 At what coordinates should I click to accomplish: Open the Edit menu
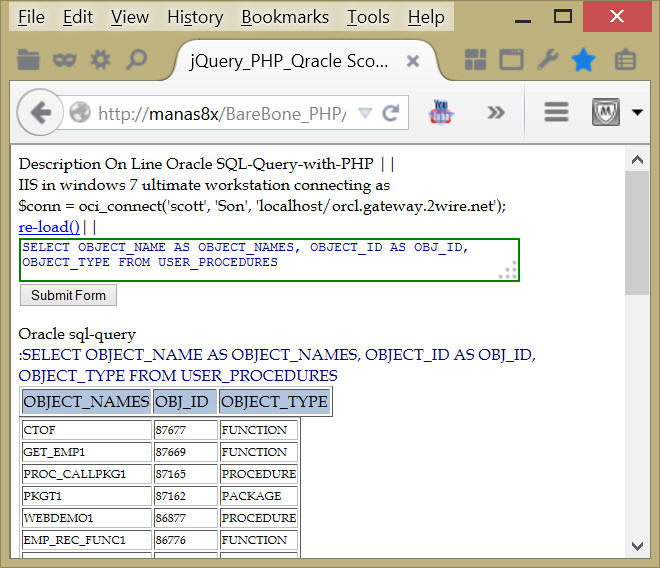(77, 17)
